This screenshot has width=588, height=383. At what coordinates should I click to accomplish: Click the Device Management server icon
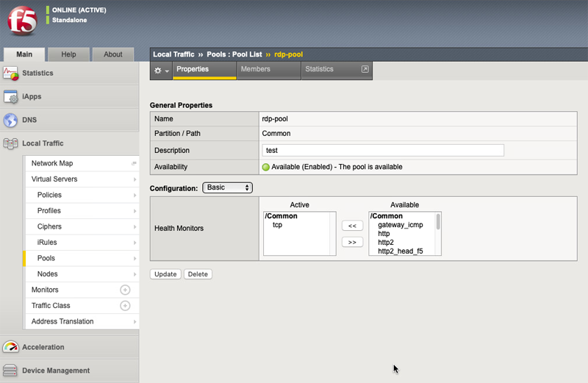tap(10, 371)
